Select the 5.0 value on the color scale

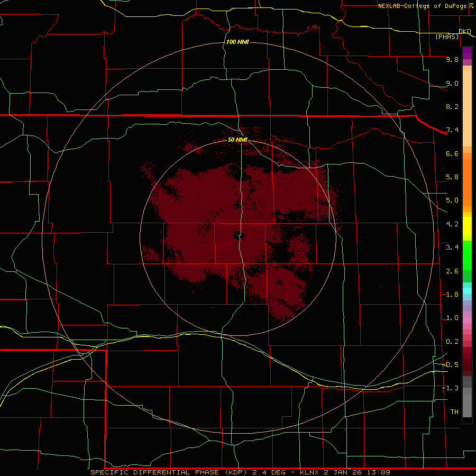pos(452,200)
